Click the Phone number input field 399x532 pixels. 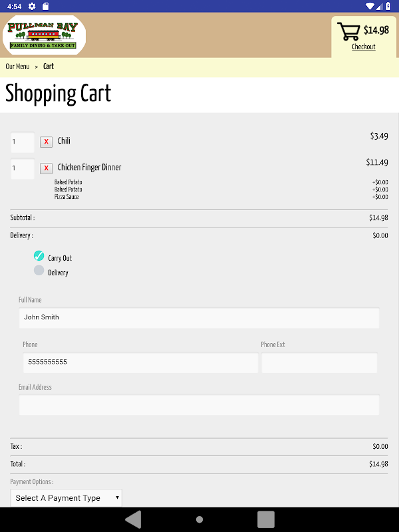(140, 362)
